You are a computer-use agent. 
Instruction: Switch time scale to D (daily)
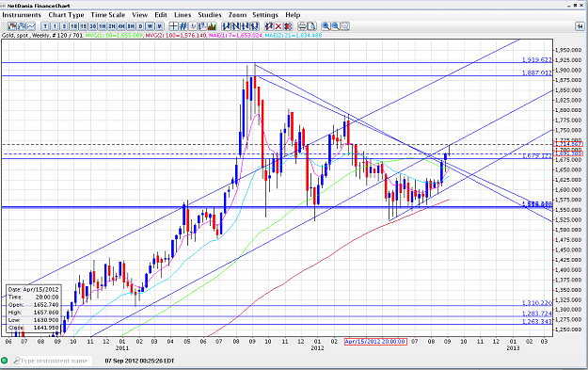click(140, 26)
